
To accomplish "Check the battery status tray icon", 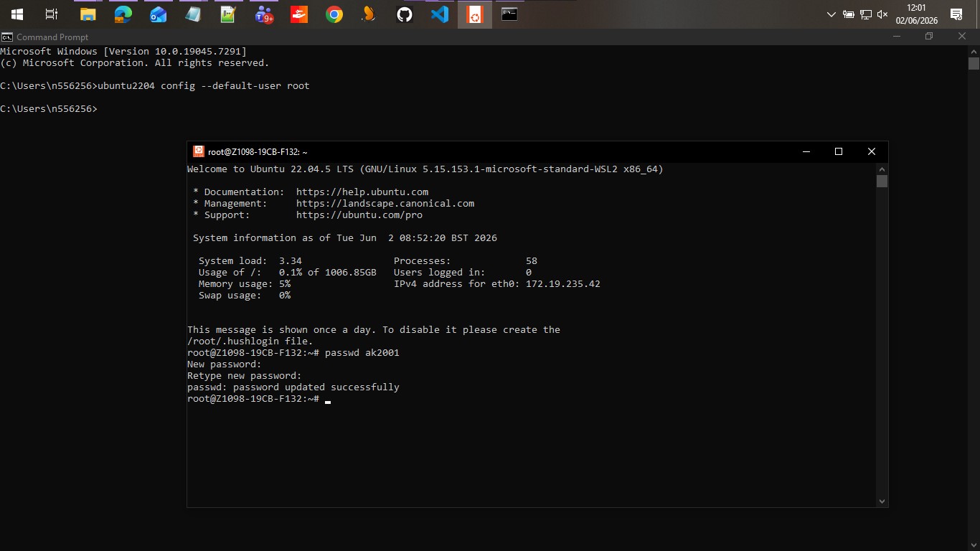I will 848,14.
